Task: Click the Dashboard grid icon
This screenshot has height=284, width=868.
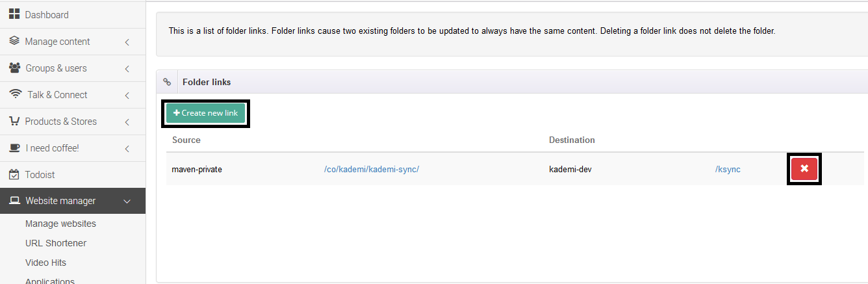Action: point(14,14)
